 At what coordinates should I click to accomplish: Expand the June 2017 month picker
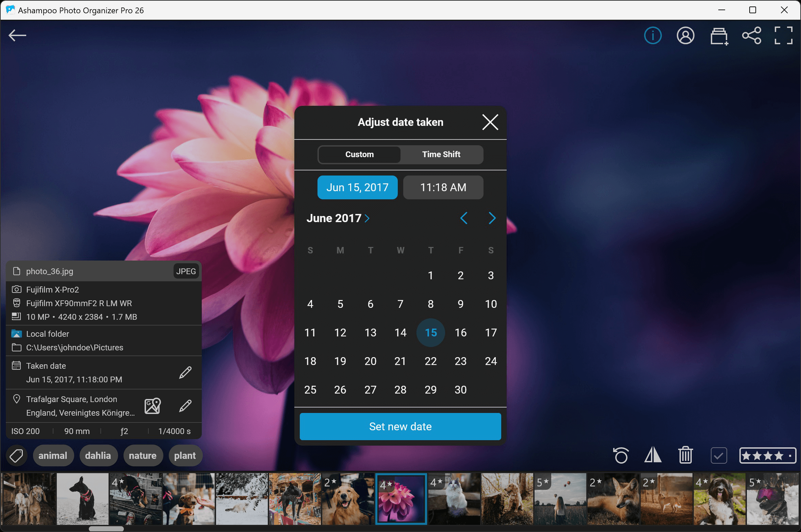[338, 218]
